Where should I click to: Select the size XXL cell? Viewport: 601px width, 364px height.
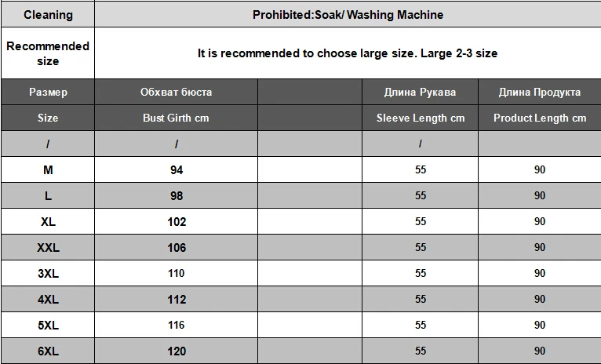(x=48, y=248)
